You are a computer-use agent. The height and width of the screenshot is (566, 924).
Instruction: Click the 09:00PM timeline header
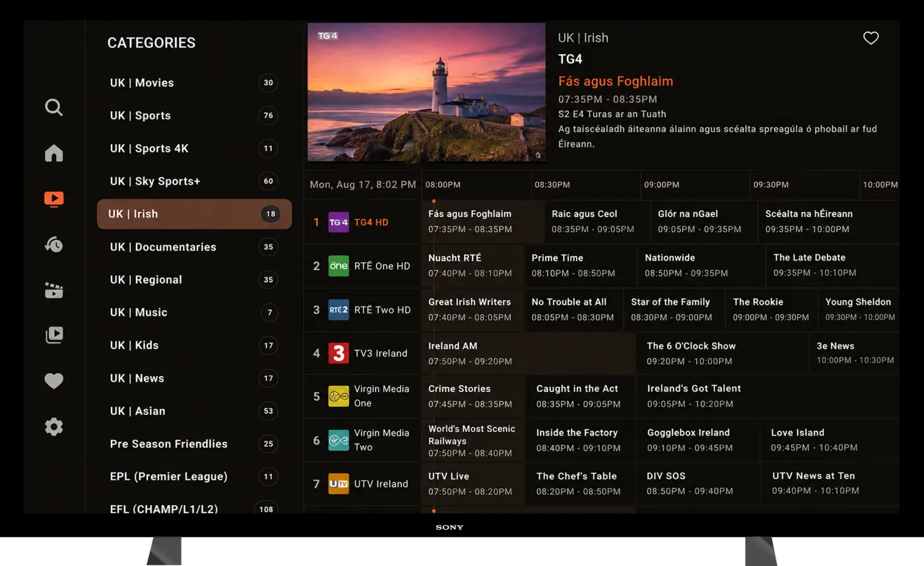(x=696, y=185)
